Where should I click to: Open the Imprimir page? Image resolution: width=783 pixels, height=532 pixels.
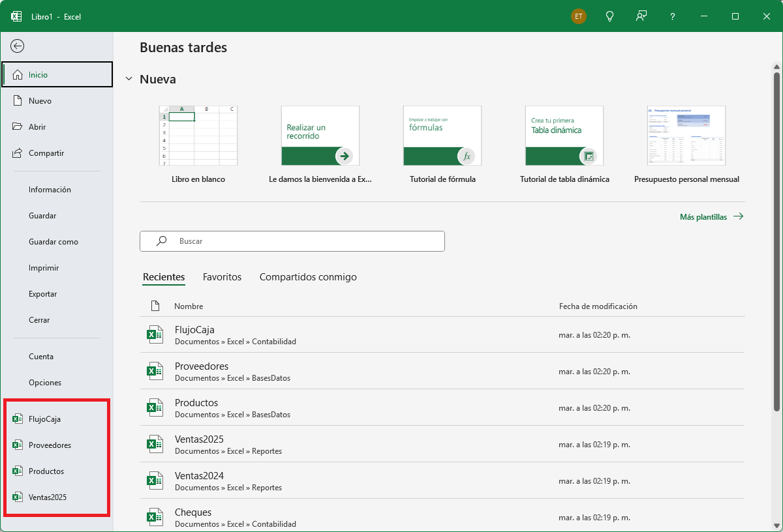coord(57,268)
